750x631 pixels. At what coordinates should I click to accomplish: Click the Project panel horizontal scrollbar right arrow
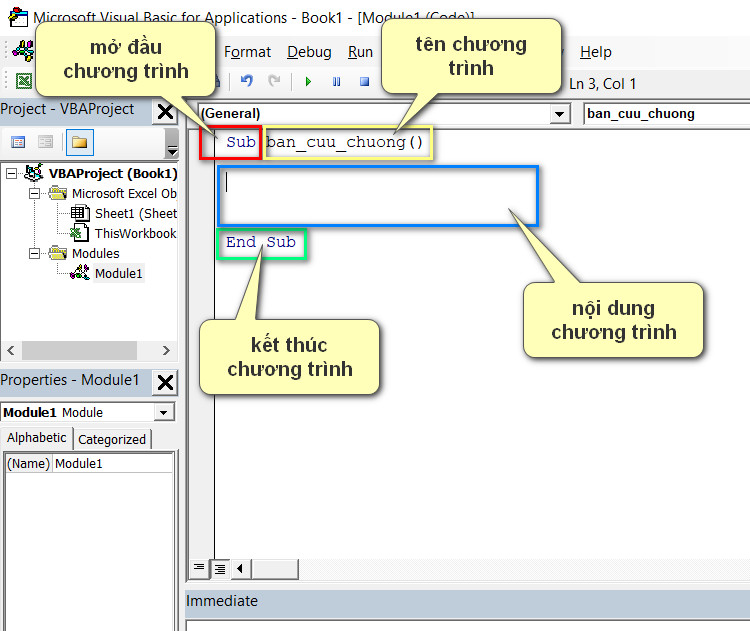click(x=166, y=351)
